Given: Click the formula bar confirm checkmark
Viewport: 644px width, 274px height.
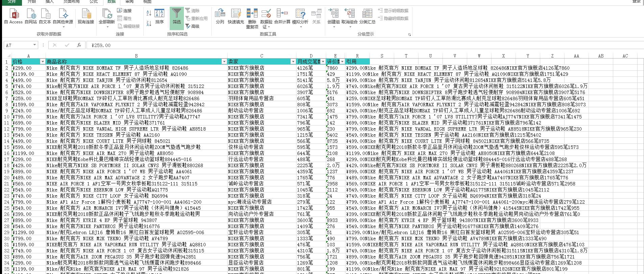Looking at the screenshot, I should pos(67,45).
